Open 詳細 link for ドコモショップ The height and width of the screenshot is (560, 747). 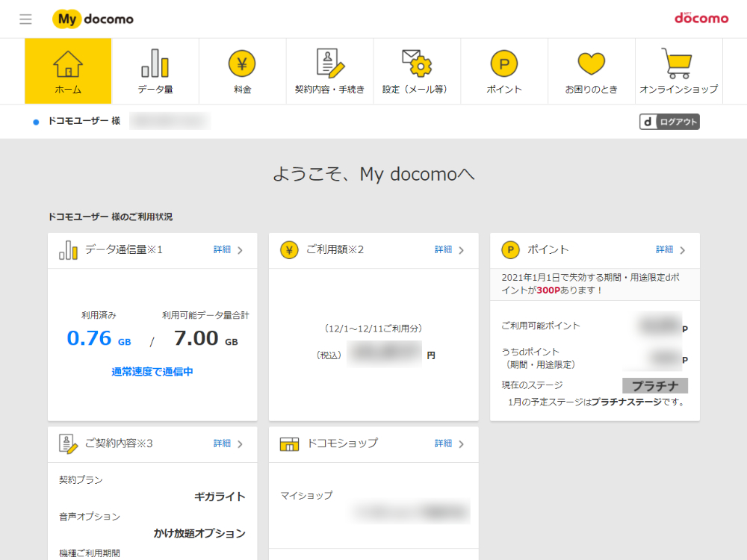443,444
